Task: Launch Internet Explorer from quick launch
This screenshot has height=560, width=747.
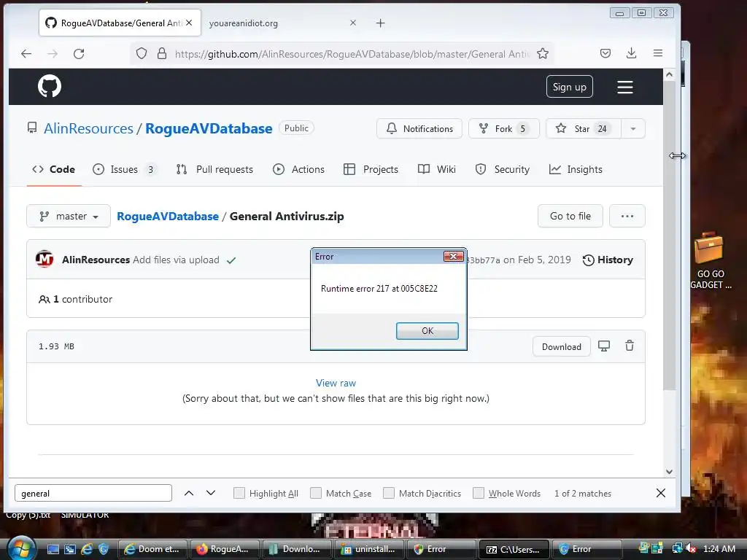Action: pos(87,549)
